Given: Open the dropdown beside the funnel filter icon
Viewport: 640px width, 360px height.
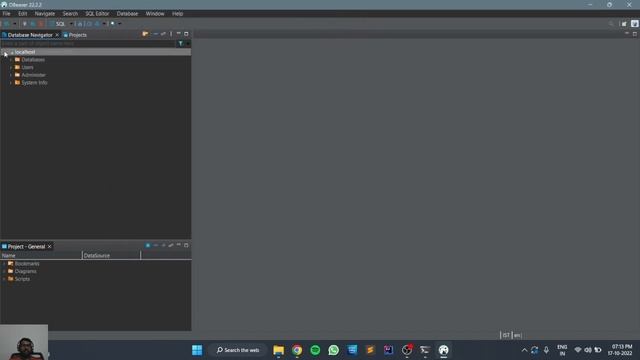Looking at the screenshot, I should pyautogui.click(x=188, y=43).
